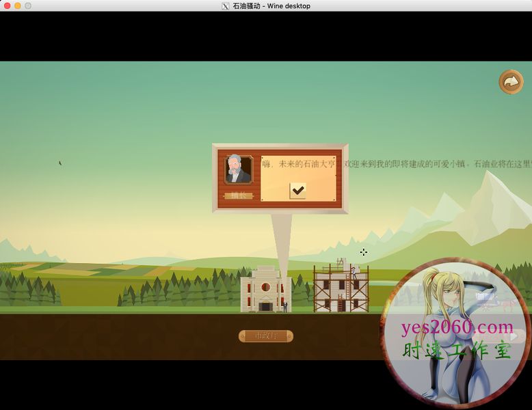
Task: Click the 市政厅 wooden sign label
Action: [265, 336]
